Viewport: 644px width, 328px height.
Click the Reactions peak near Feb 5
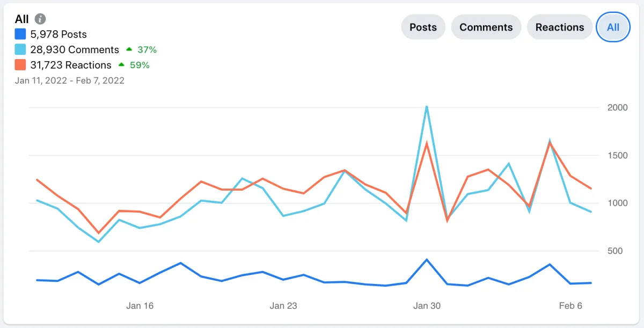tap(550, 143)
